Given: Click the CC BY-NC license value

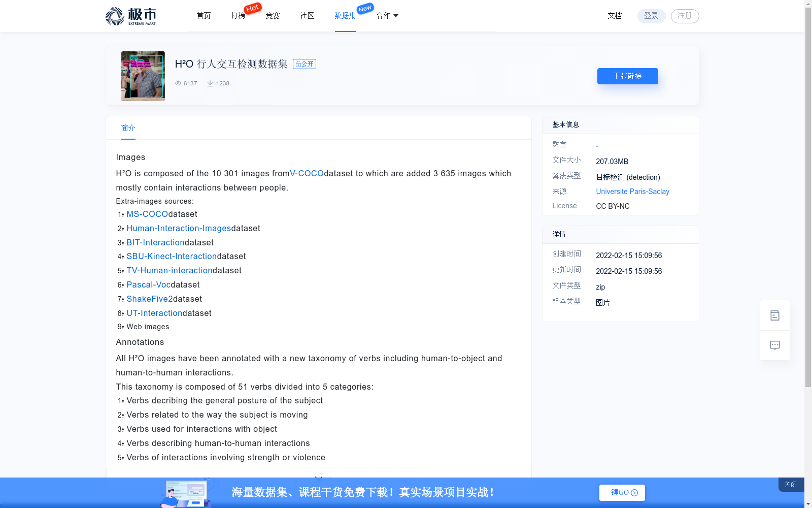Looking at the screenshot, I should [x=613, y=206].
